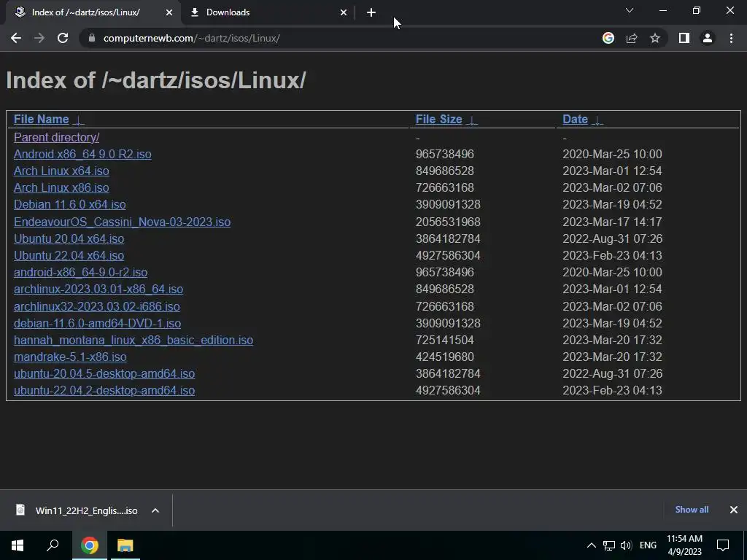Viewport: 747px width, 560px height.
Task: Open the Google icon in the address bar
Action: (x=608, y=38)
